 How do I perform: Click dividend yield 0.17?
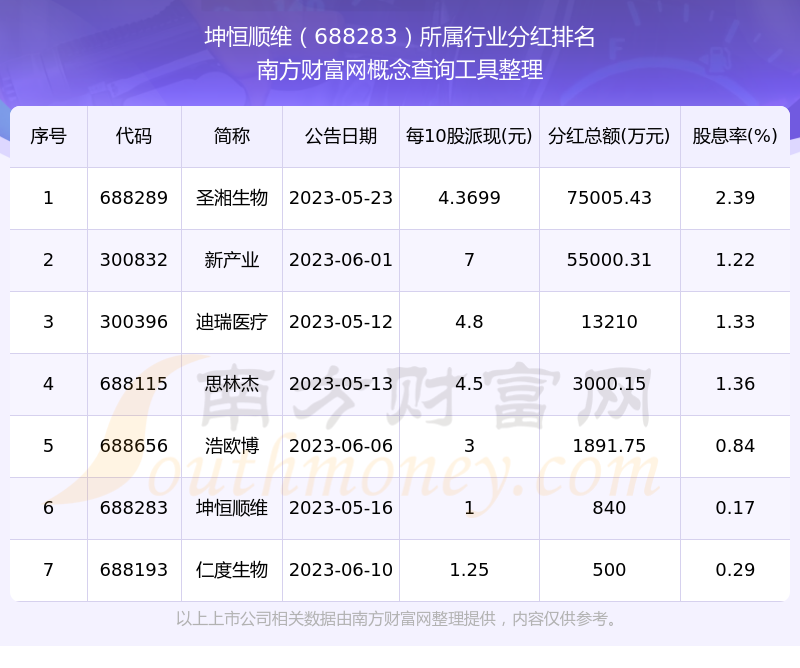pos(735,508)
